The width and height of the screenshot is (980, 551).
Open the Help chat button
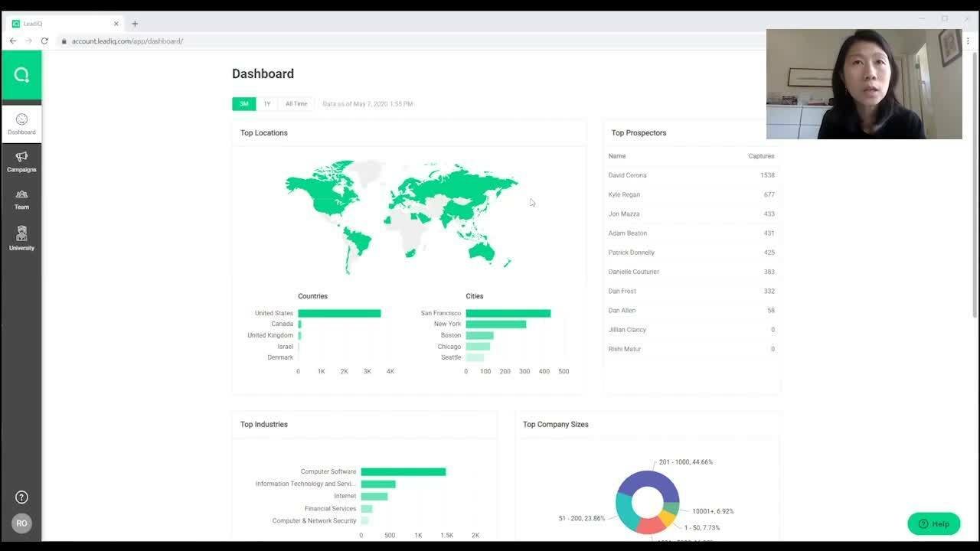(x=933, y=523)
